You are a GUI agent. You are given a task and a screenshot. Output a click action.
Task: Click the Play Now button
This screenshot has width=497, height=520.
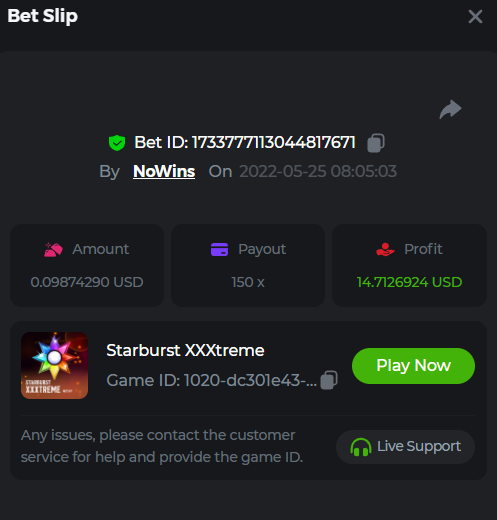point(413,366)
